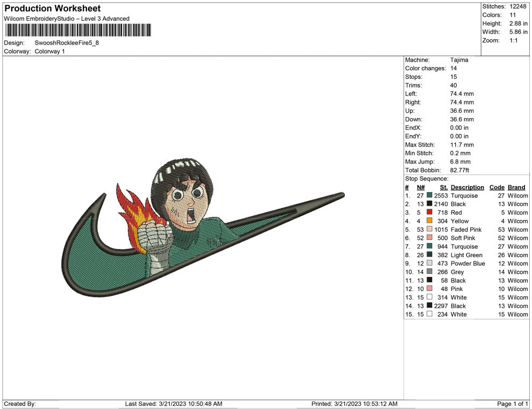Click the Red color swatch in stop 3
This screenshot has height=409, width=532.
(429, 213)
